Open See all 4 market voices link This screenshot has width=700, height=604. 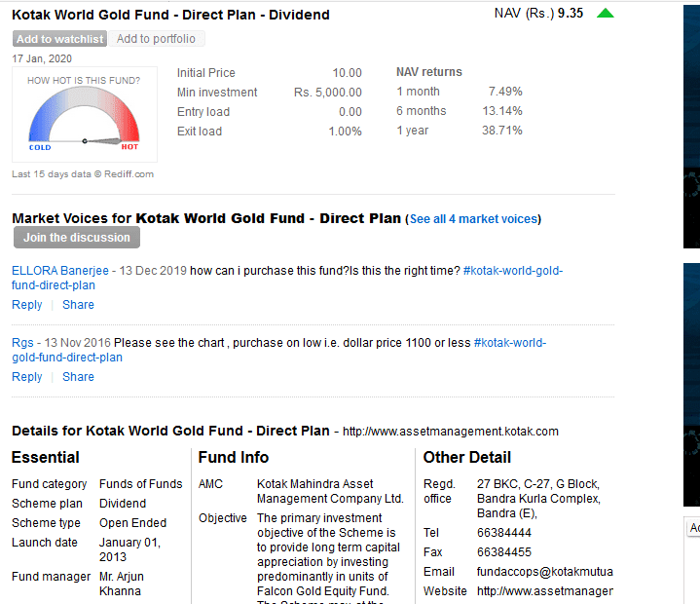pyautogui.click(x=473, y=219)
